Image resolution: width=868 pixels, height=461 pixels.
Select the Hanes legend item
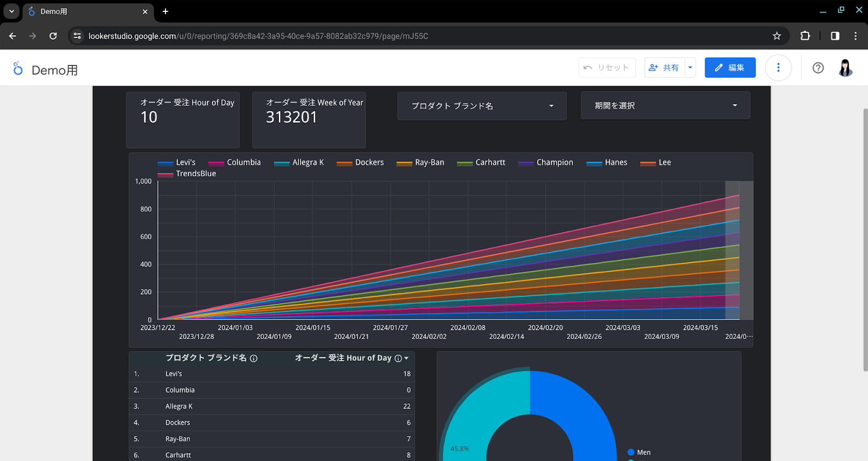coord(607,163)
